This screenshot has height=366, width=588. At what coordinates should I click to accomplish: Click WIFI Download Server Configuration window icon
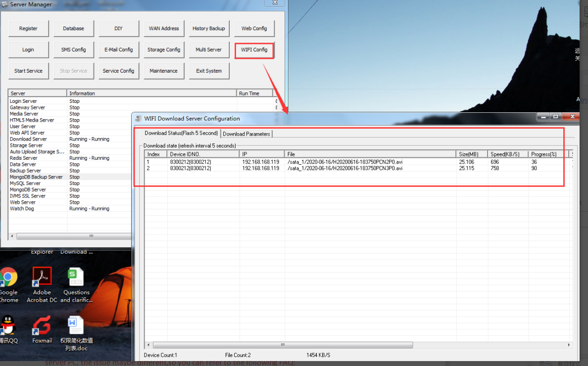139,119
